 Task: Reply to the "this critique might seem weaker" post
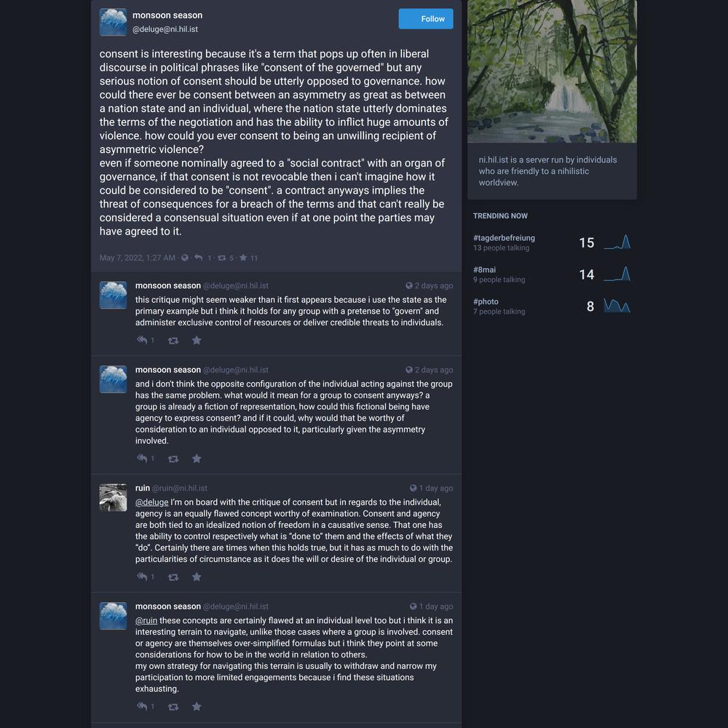[x=142, y=340]
